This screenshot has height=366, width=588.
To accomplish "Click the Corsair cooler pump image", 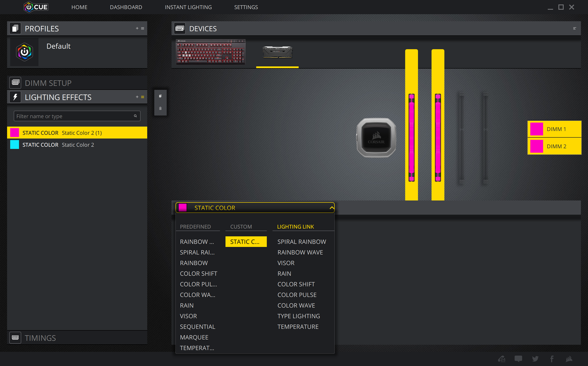I will coord(376,138).
